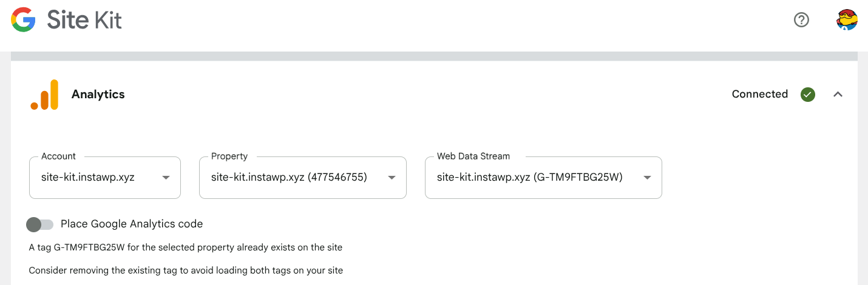Viewport: 868px width, 285px height.
Task: Click the Site Kit title text
Action: click(84, 21)
